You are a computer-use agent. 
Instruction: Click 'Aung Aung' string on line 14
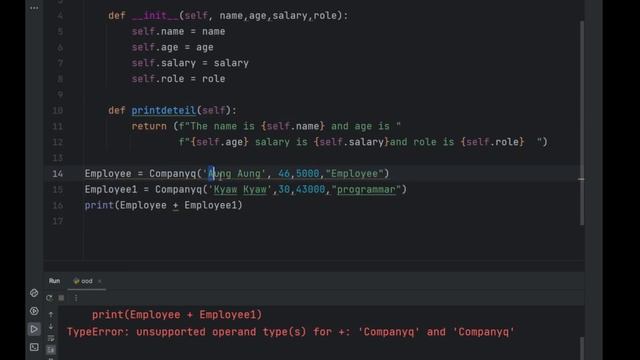[234, 173]
